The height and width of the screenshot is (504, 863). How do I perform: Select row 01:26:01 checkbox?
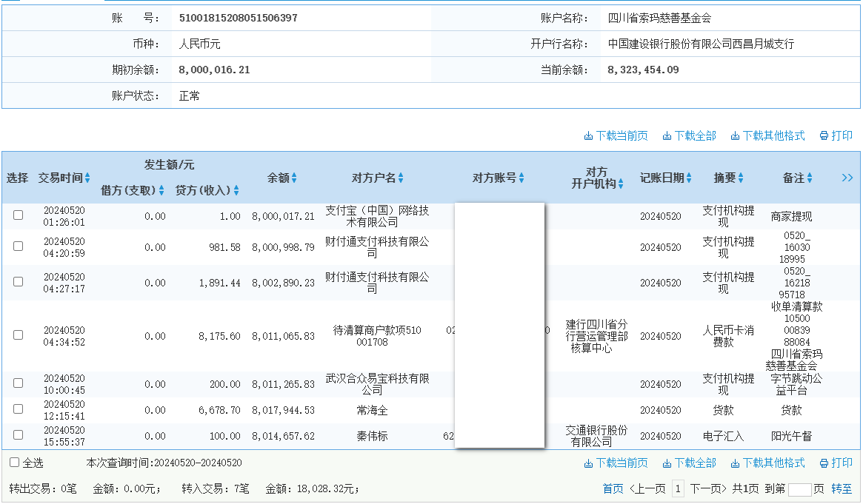(19, 215)
